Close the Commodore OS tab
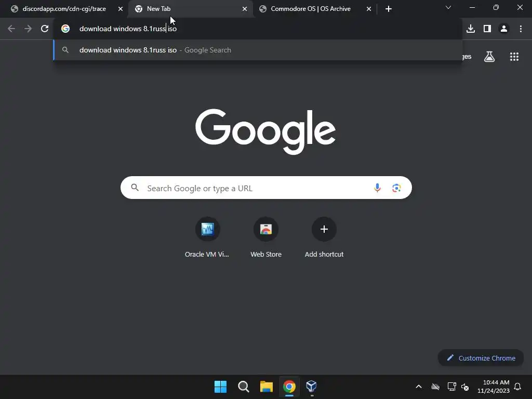Image resolution: width=532 pixels, height=399 pixels. point(369,9)
